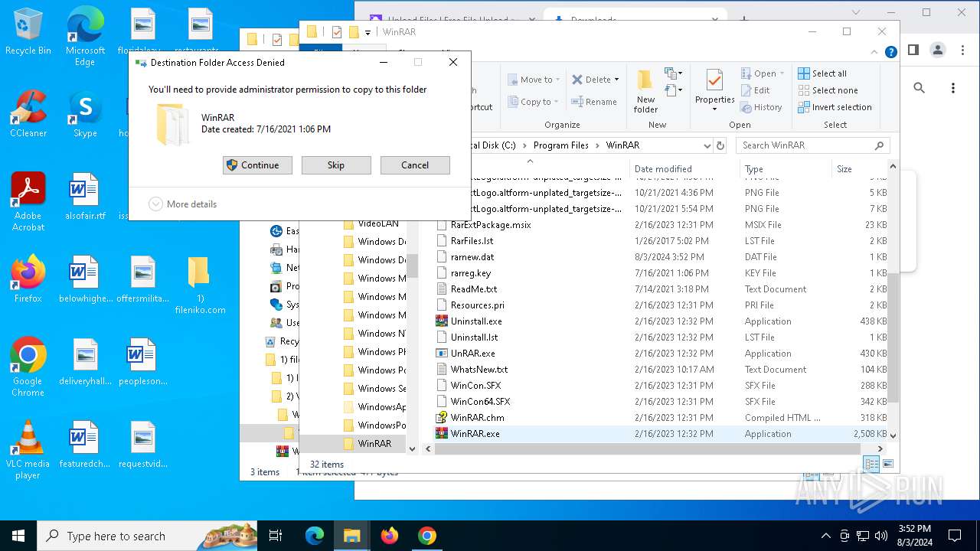Open the Copy to dropdown
Image resolution: width=980 pixels, height=551 pixels.
click(x=534, y=102)
